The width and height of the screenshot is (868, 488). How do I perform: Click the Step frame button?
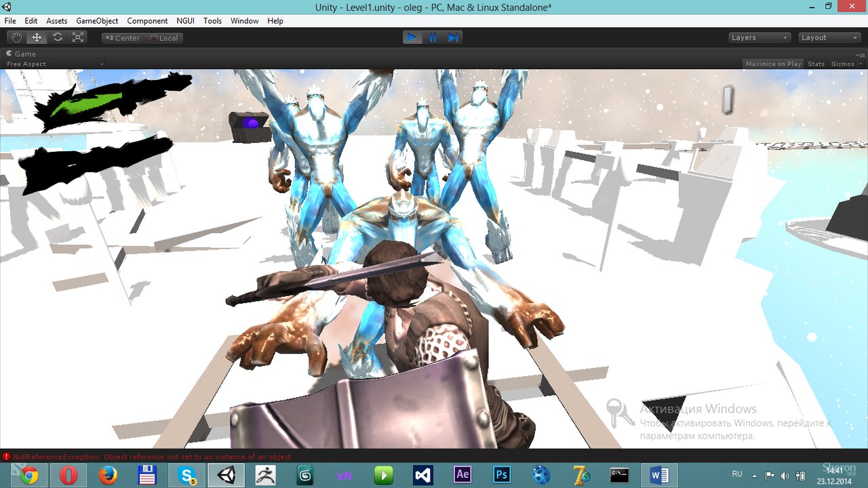pos(453,37)
